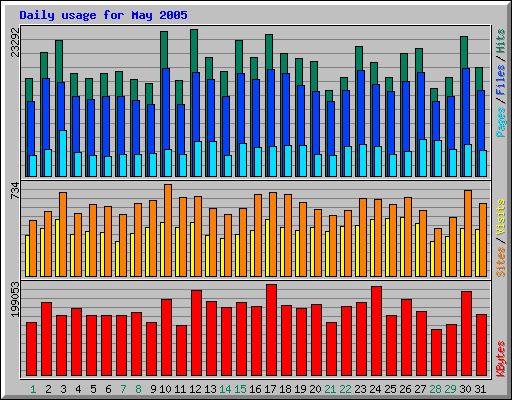Image resolution: width=512 pixels, height=400 pixels.
Task: Click day label 19 on the x-axis
Action: [300, 389]
